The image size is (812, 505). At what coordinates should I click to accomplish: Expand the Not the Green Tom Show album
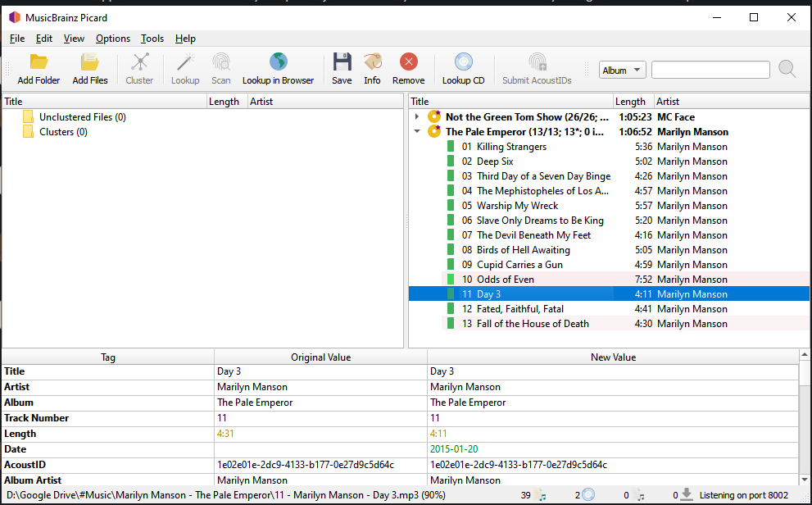(417, 116)
